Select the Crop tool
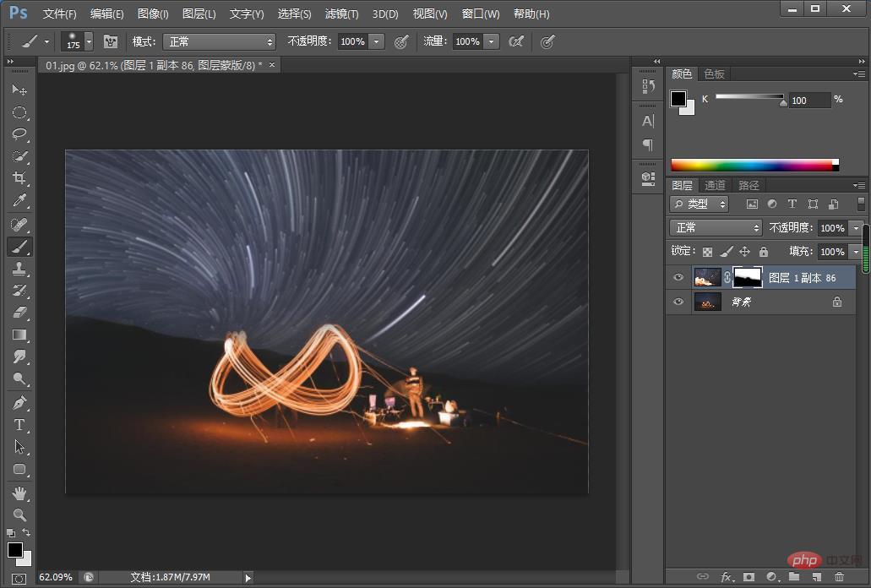This screenshot has width=871, height=588. point(19,178)
